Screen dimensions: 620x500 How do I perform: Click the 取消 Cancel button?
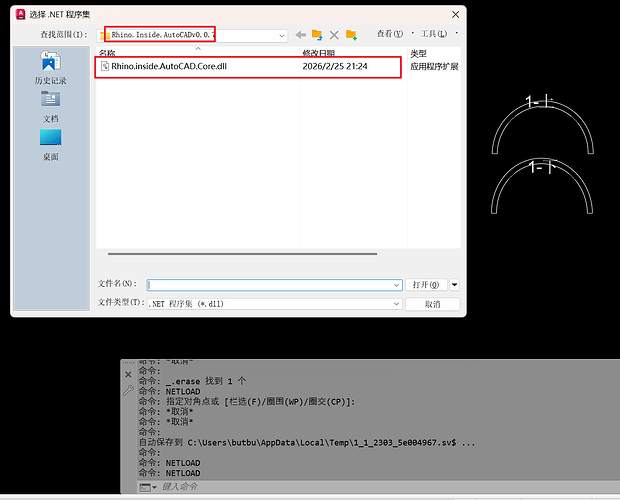pos(433,304)
